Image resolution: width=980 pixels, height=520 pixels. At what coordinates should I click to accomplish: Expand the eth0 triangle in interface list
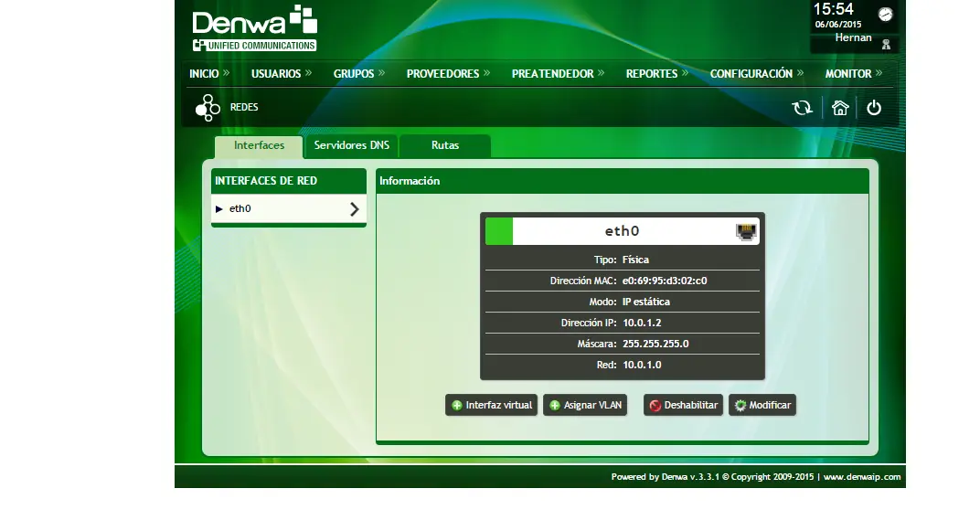(218, 209)
